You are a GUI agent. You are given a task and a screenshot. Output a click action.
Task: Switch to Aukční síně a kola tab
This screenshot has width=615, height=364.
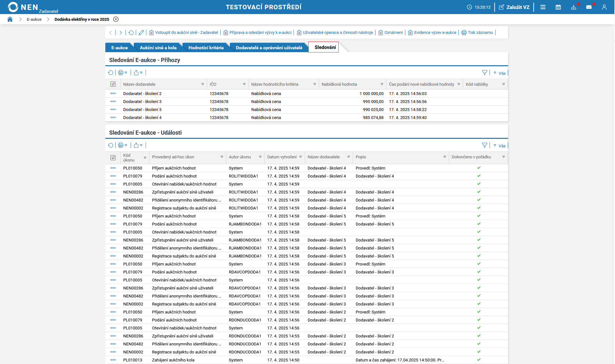coord(158,48)
